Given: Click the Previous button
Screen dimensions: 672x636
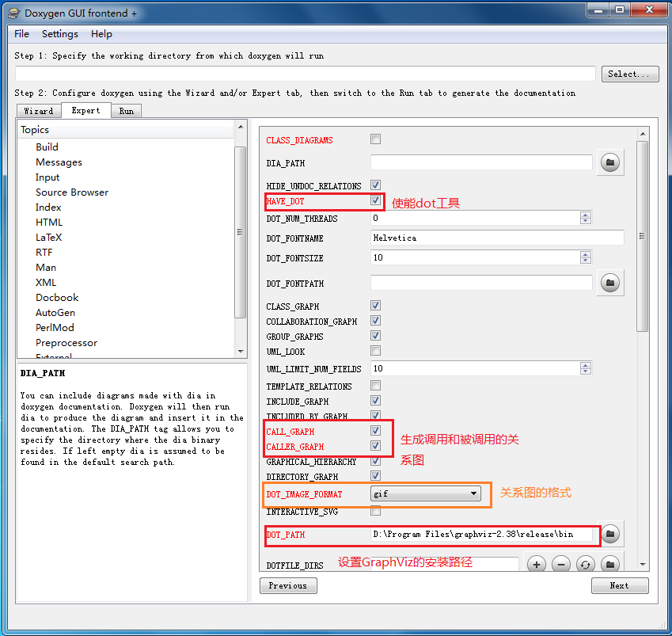Looking at the screenshot, I should 288,585.
